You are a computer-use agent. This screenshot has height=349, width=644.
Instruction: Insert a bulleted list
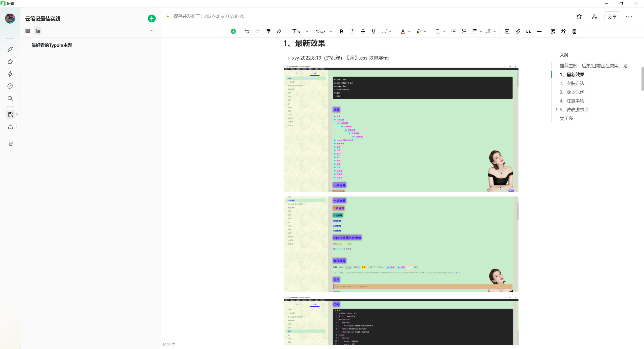(x=453, y=31)
